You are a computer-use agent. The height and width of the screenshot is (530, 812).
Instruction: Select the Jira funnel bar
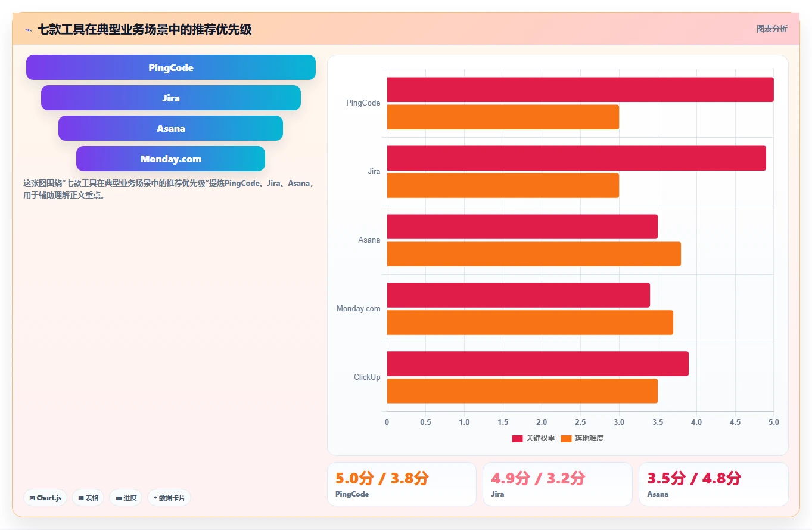click(x=171, y=98)
